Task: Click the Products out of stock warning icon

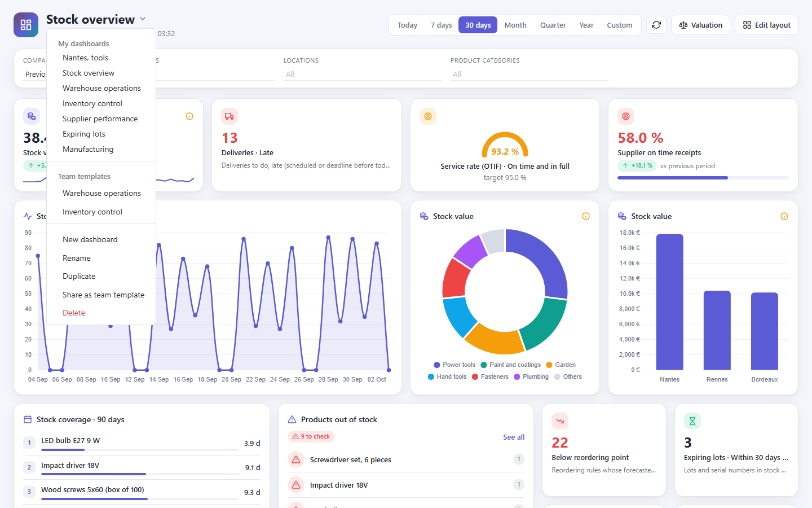Action: (292, 419)
